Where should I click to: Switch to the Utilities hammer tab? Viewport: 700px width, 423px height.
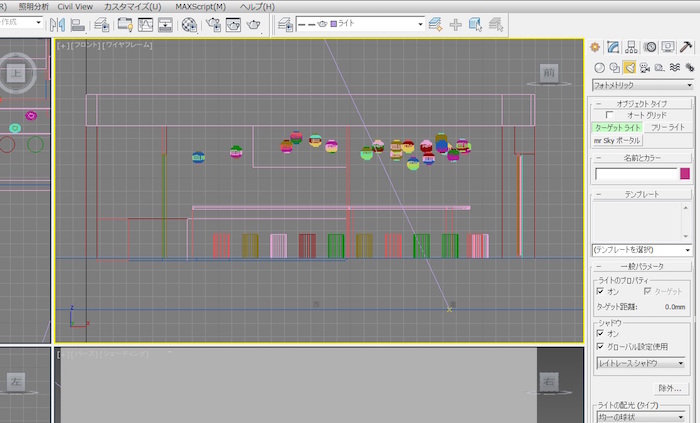pyautogui.click(x=686, y=46)
